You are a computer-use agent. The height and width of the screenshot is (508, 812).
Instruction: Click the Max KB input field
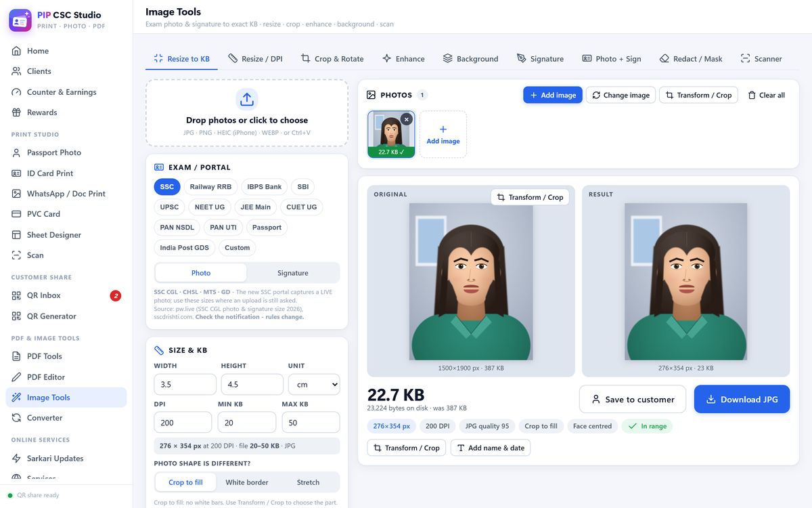coord(311,422)
